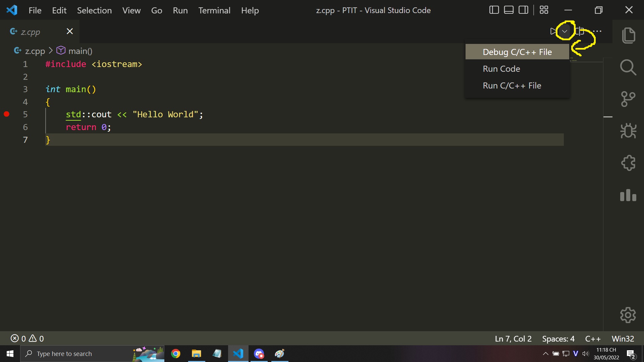Open the Go menu
Screen dimensions: 644x362
click(157, 10)
